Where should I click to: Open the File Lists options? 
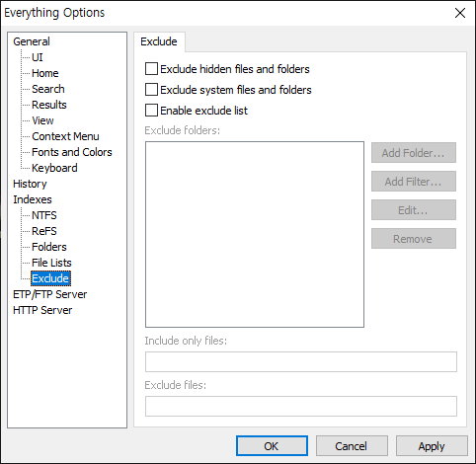click(x=51, y=263)
